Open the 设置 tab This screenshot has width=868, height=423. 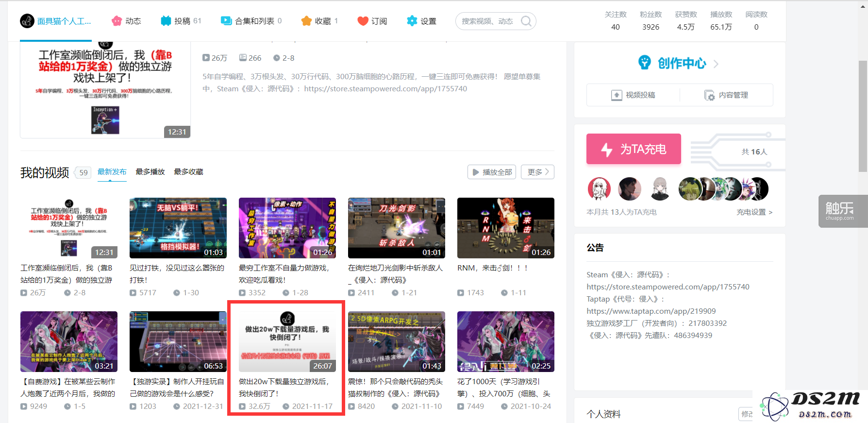[421, 21]
